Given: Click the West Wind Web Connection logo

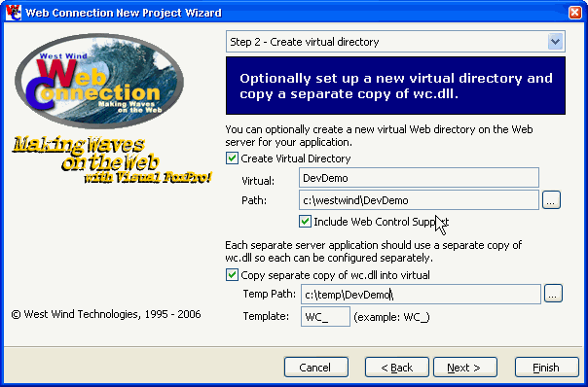Looking at the screenshot, I should (99, 82).
